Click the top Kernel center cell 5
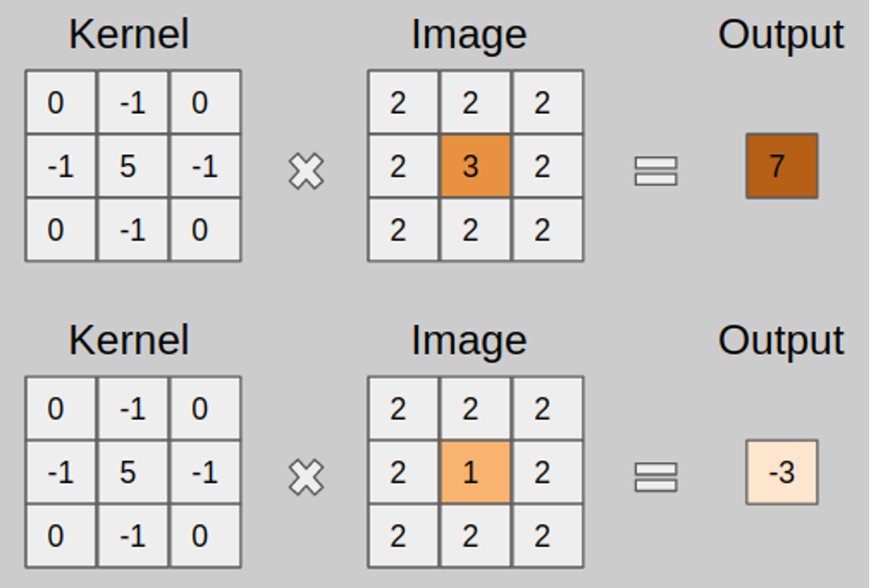Viewport: 871px width, 588px height. (x=134, y=166)
